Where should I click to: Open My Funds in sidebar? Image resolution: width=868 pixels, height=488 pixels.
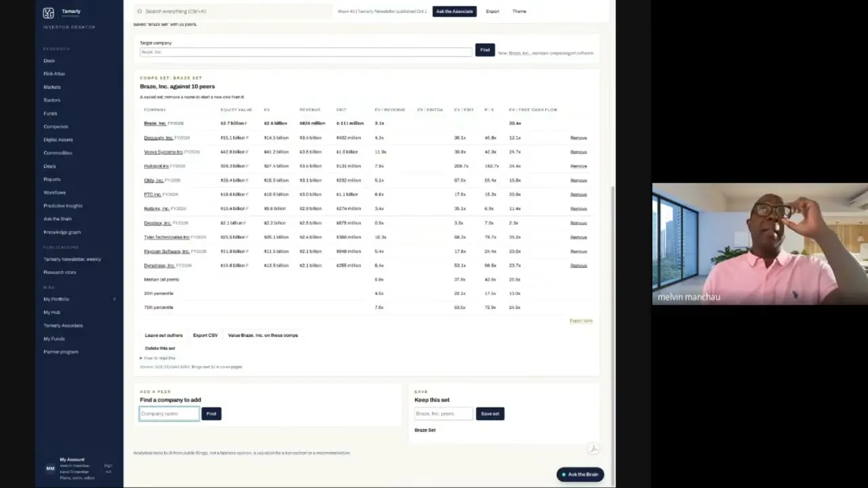pyautogui.click(x=54, y=338)
